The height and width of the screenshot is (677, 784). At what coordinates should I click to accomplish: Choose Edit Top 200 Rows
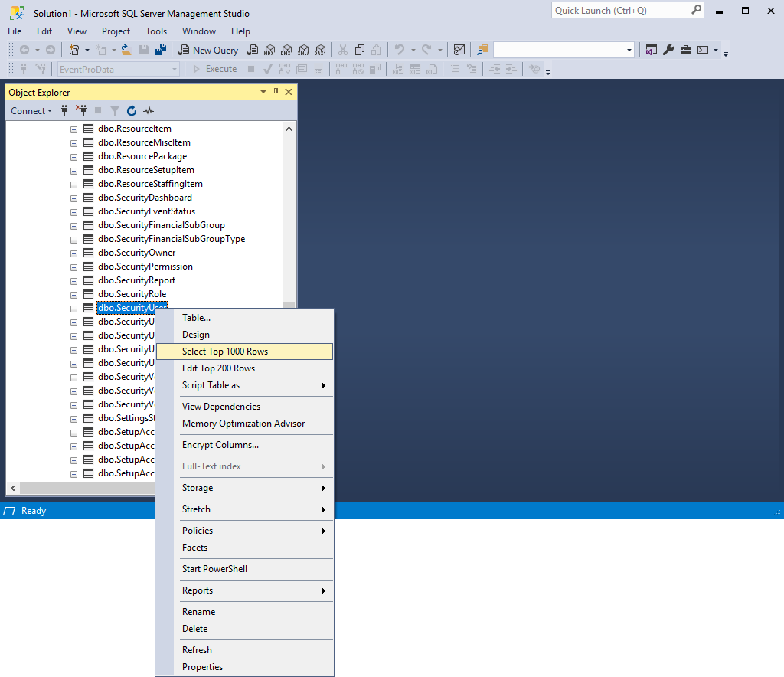(244, 368)
